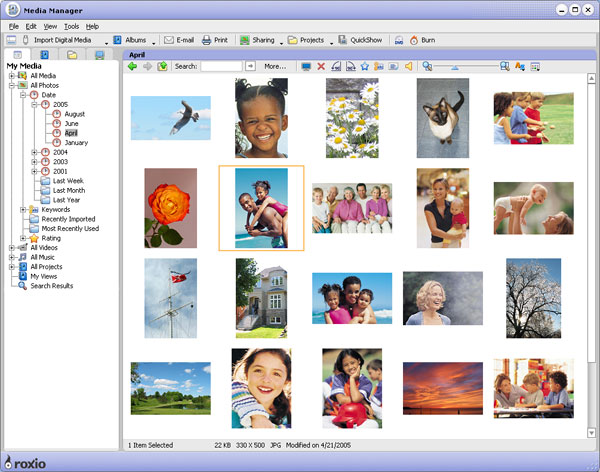The image size is (600, 472).
Task: Click the green back arrow icon
Action: (133, 66)
